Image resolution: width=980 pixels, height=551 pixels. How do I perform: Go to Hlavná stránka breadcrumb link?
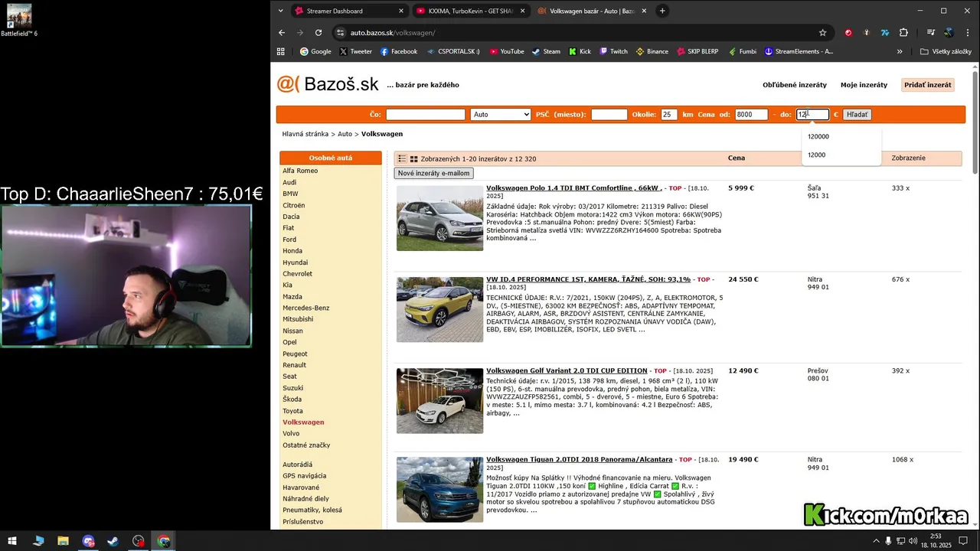tap(305, 134)
